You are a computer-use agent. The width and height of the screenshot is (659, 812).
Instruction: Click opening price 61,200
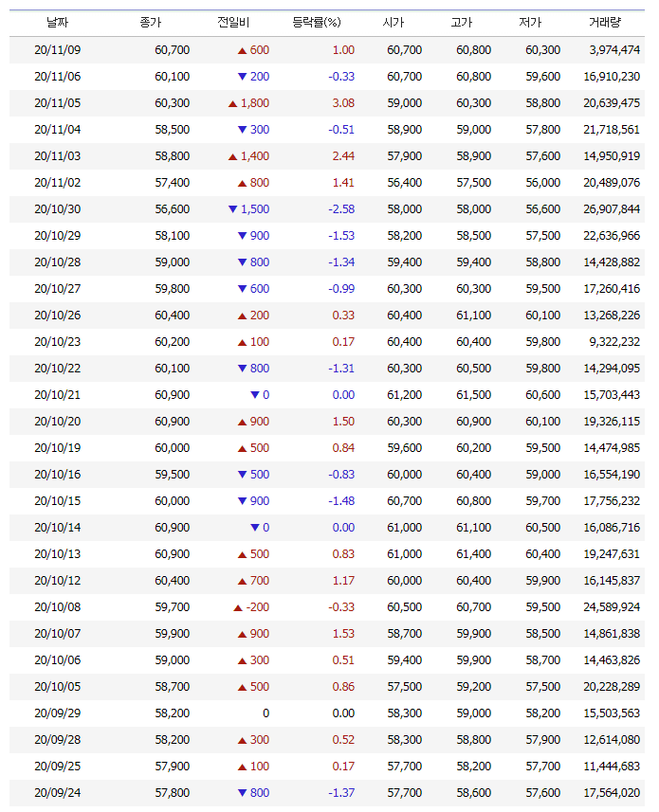tap(405, 395)
